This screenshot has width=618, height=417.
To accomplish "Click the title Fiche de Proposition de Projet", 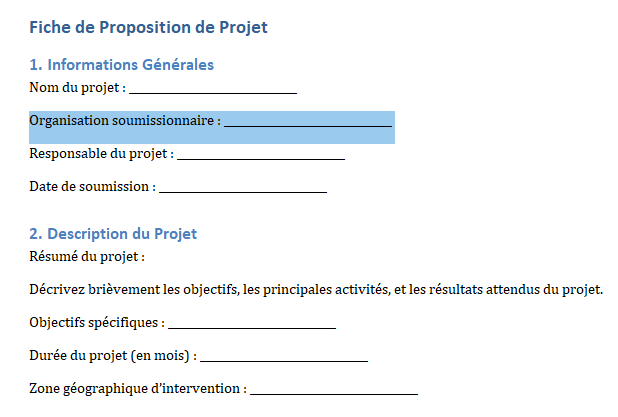I will 148,27.
